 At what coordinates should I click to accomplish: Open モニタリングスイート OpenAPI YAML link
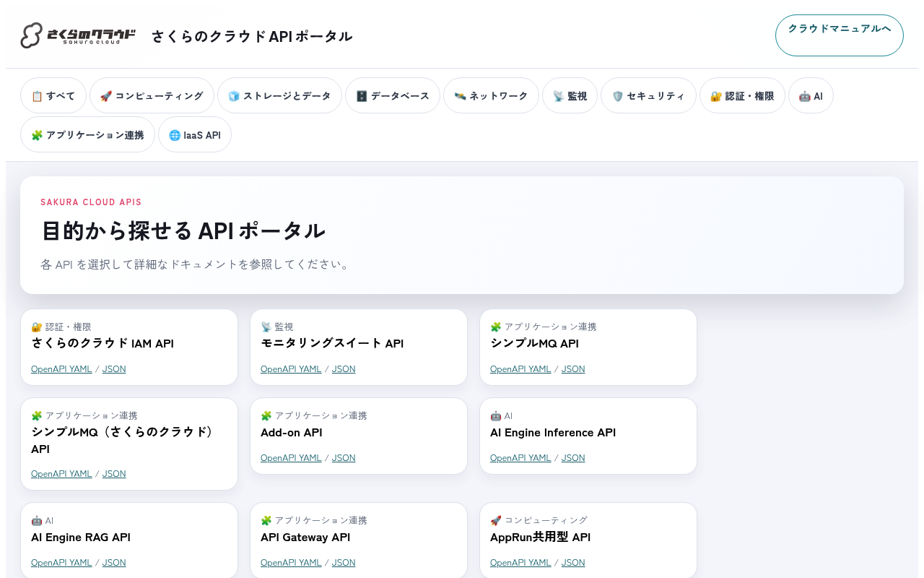pyautogui.click(x=291, y=368)
